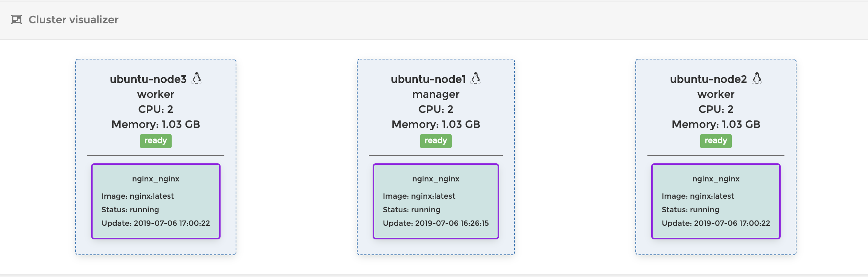Click the Cluster visualizer title text
This screenshot has height=277, width=868.
coord(73,20)
